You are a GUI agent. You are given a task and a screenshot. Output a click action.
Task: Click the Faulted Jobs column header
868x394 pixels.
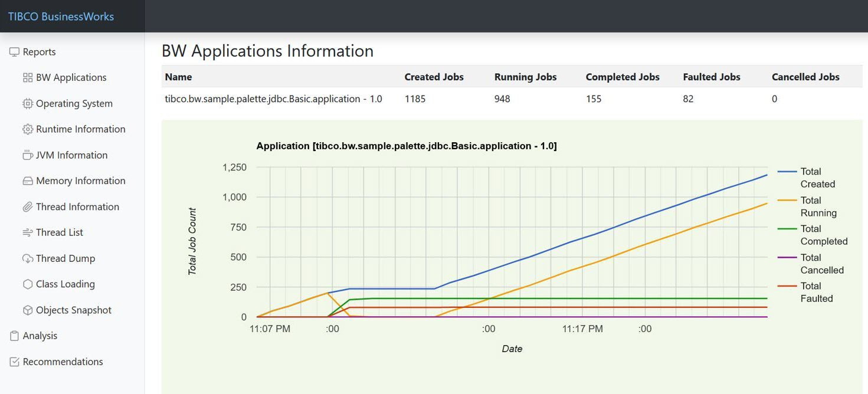[711, 77]
